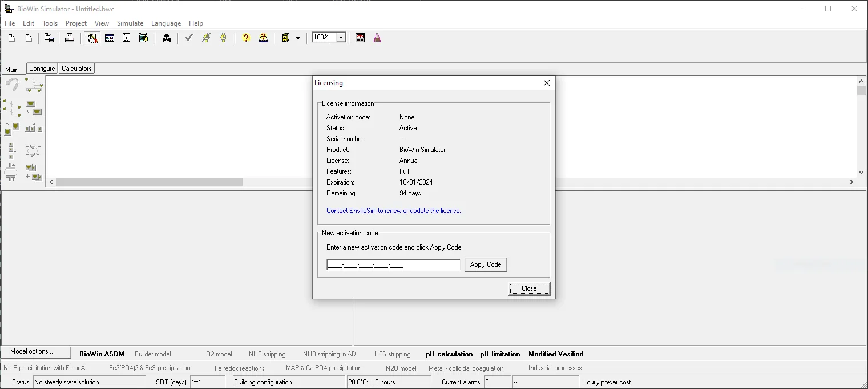868x389 pixels.
Task: Select the curved arrow pointer palette icon
Action: (x=12, y=85)
